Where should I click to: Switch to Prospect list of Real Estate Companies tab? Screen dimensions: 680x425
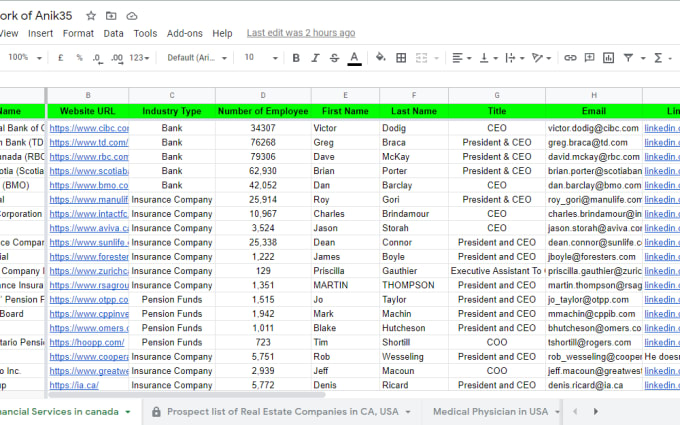click(x=282, y=412)
